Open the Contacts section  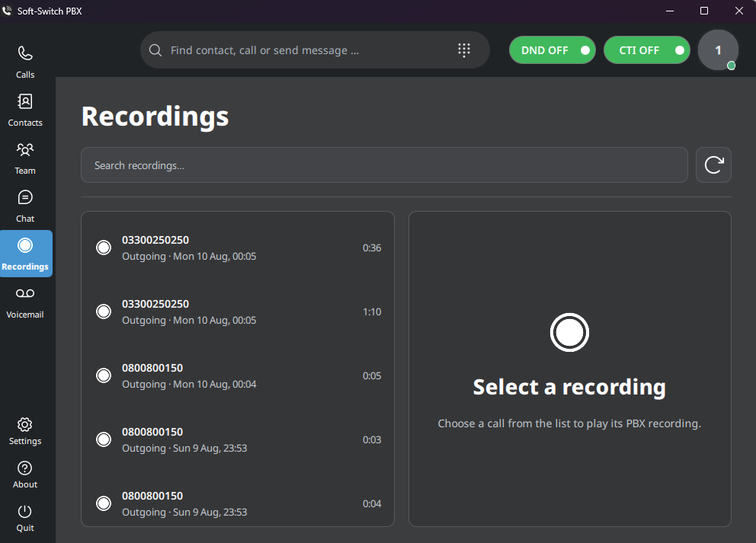pyautogui.click(x=25, y=110)
